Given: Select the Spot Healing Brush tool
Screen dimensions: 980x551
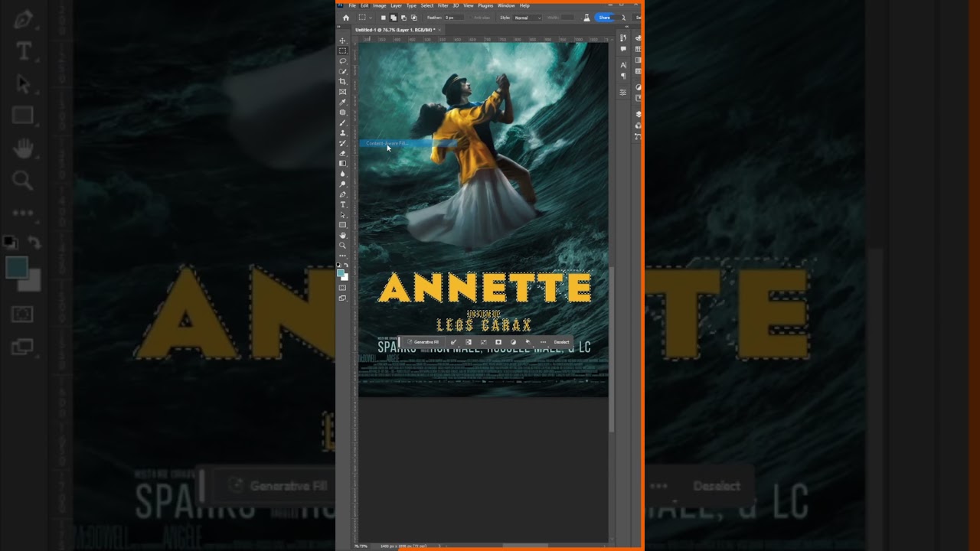Looking at the screenshot, I should click(342, 112).
